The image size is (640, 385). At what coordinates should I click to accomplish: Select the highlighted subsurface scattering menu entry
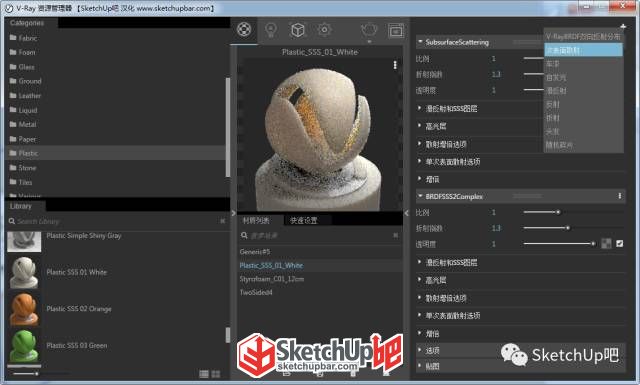tap(584, 50)
